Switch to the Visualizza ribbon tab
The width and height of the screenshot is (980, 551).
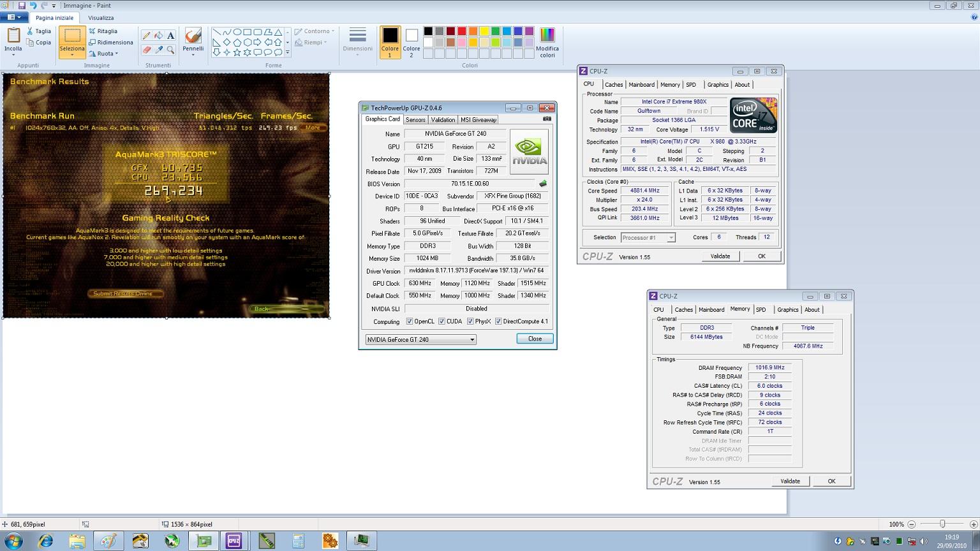coord(101,18)
